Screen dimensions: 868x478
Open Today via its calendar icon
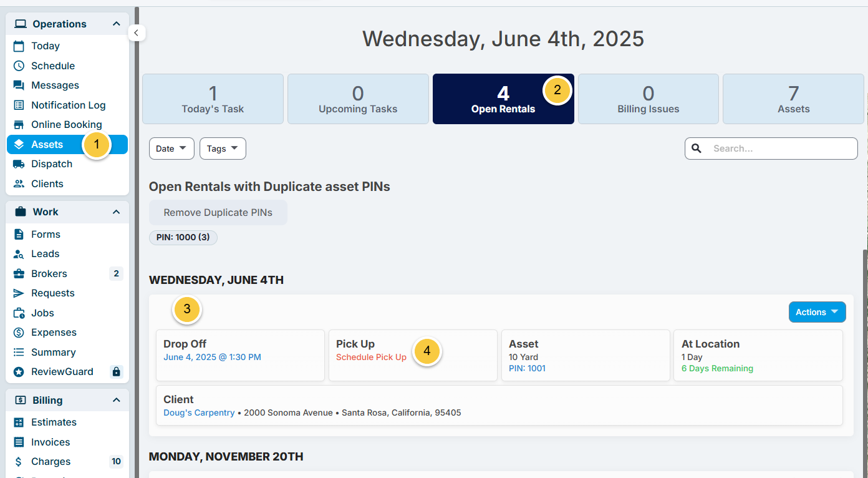19,46
